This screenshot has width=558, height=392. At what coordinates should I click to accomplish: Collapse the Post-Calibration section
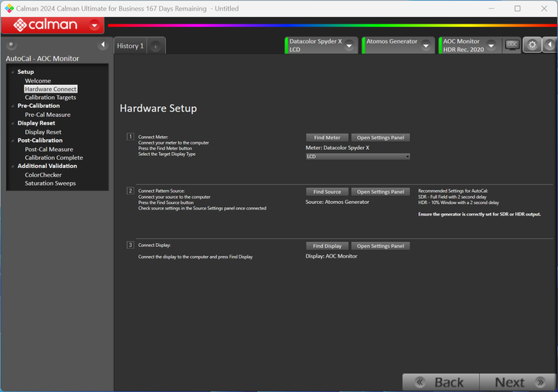tap(12, 141)
